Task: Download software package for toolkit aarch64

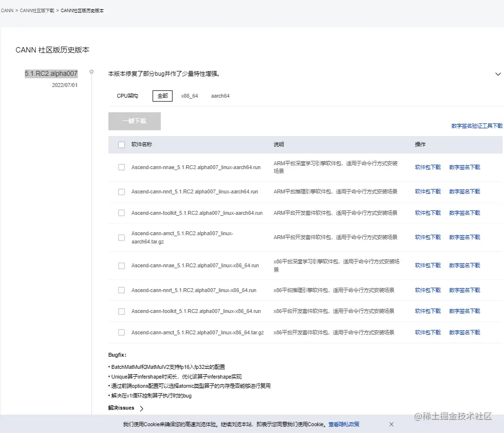Action: point(428,213)
